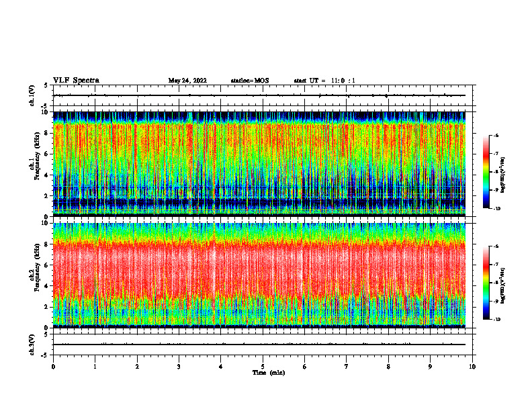
Task: Click the "VLF Spectra" plot title
Action: 76,81
